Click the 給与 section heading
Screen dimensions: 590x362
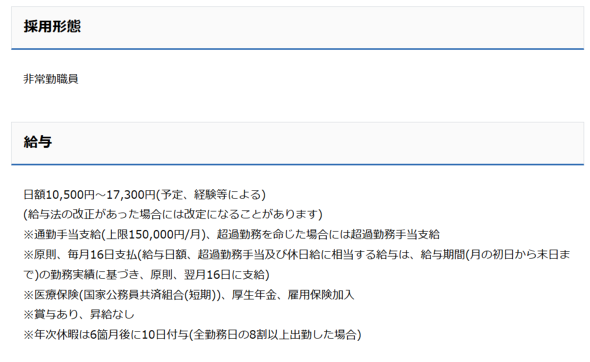tap(38, 142)
